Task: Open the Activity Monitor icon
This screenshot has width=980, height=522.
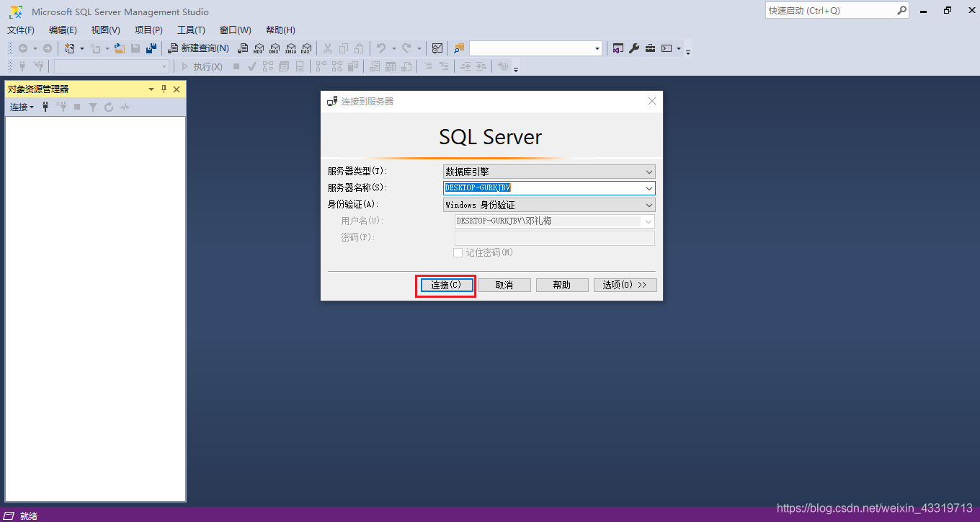Action: pyautogui.click(x=437, y=48)
